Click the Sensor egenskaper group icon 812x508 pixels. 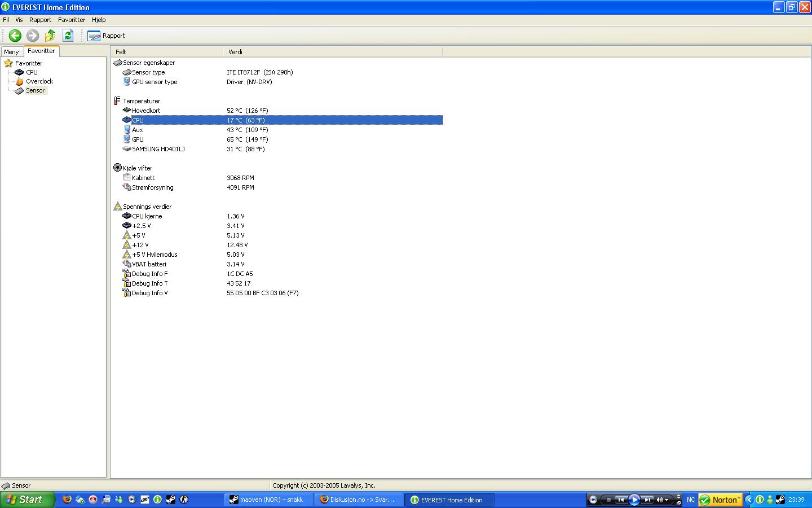point(117,63)
